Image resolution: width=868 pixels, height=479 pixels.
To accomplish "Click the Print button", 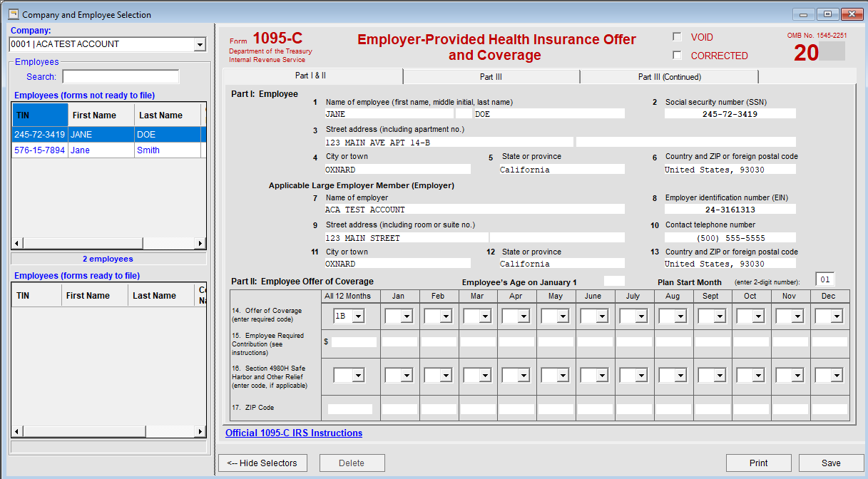I will tap(759, 463).
